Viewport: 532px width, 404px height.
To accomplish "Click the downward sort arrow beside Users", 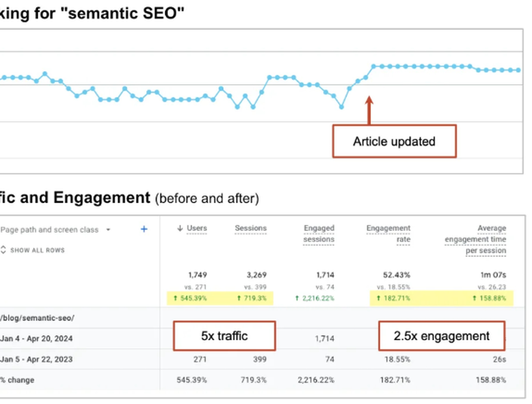I will [180, 228].
